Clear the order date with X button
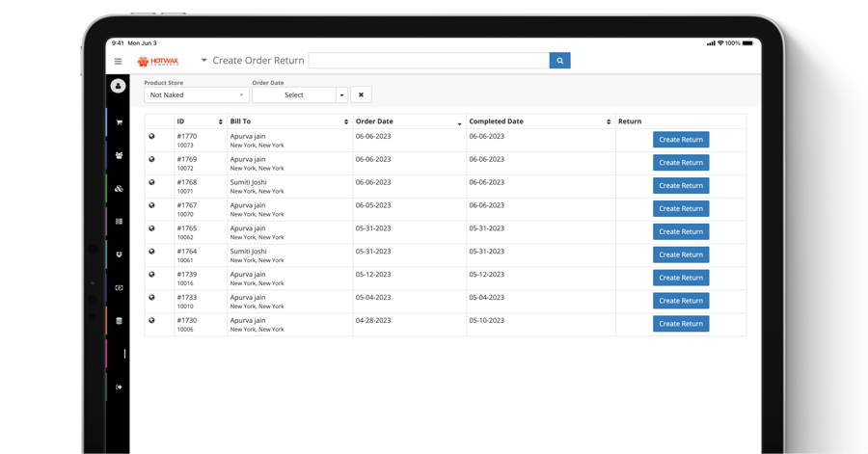This screenshot has width=868, height=454. pyautogui.click(x=361, y=94)
